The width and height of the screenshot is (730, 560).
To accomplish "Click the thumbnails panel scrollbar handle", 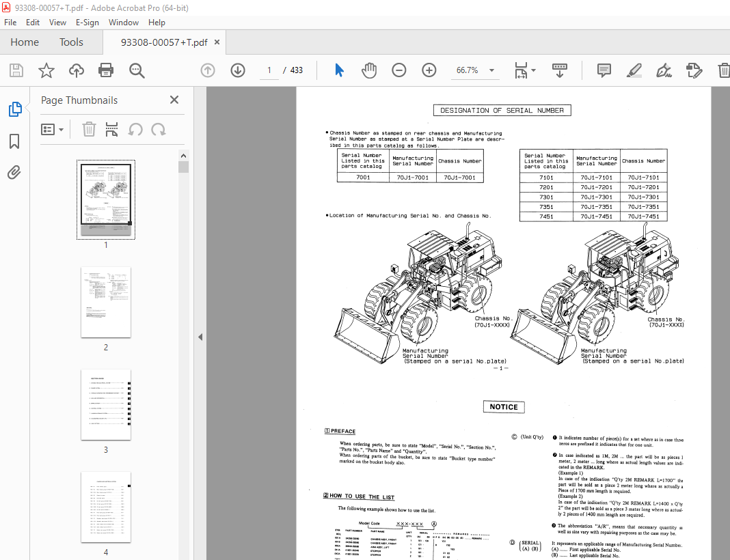I will pyautogui.click(x=183, y=167).
